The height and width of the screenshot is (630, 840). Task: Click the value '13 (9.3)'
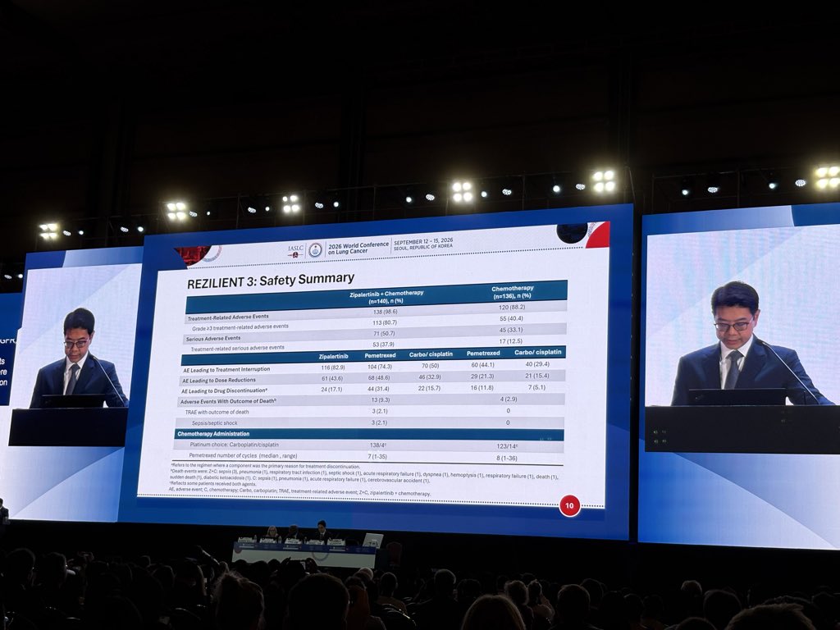point(380,400)
